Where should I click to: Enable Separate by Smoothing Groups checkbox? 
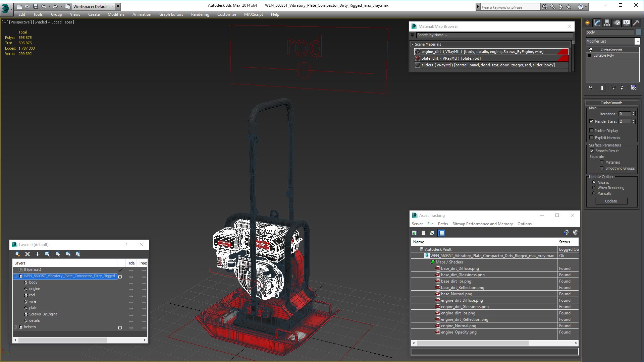(602, 168)
